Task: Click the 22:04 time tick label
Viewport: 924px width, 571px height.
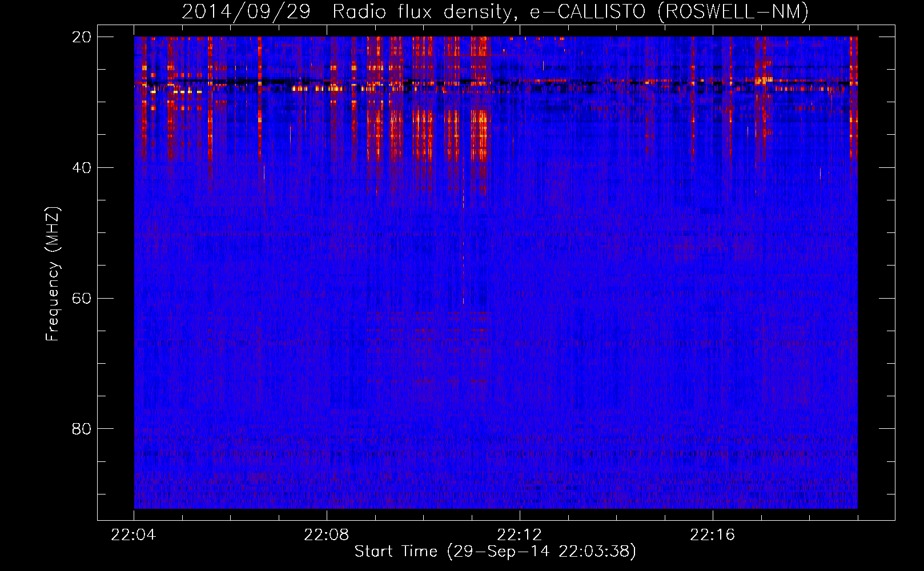Action: point(134,535)
